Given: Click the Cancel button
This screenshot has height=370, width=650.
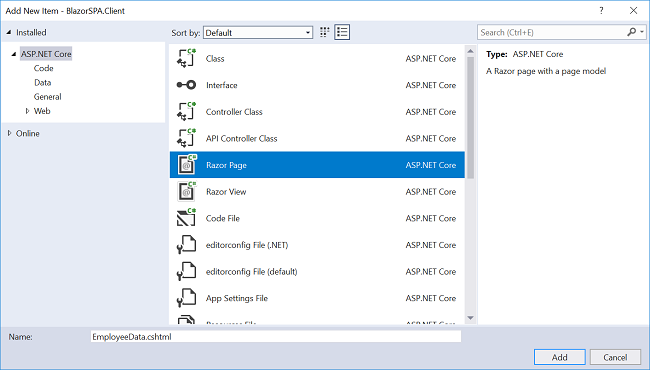Looking at the screenshot, I should (615, 357).
